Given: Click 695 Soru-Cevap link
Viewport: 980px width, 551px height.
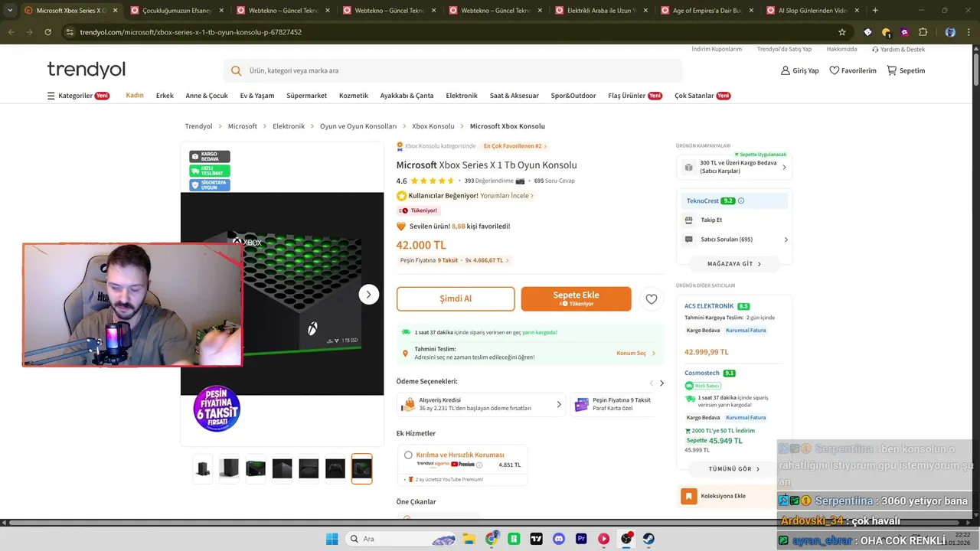Looking at the screenshot, I should (x=554, y=181).
